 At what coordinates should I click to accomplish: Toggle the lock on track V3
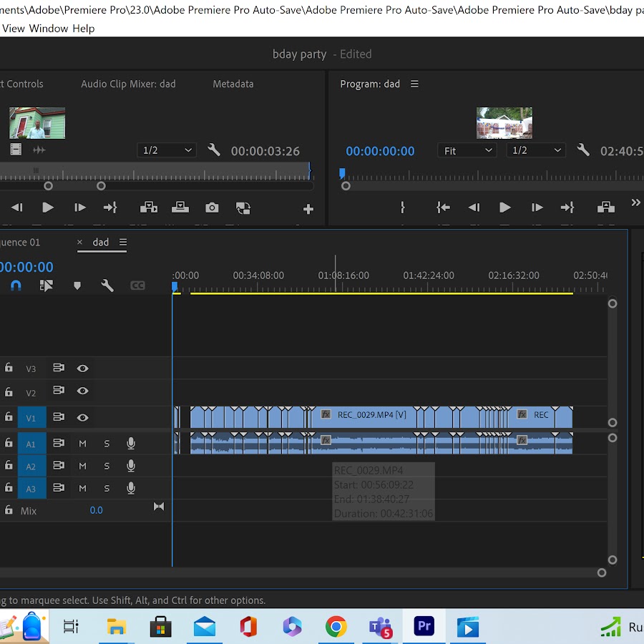coord(9,368)
